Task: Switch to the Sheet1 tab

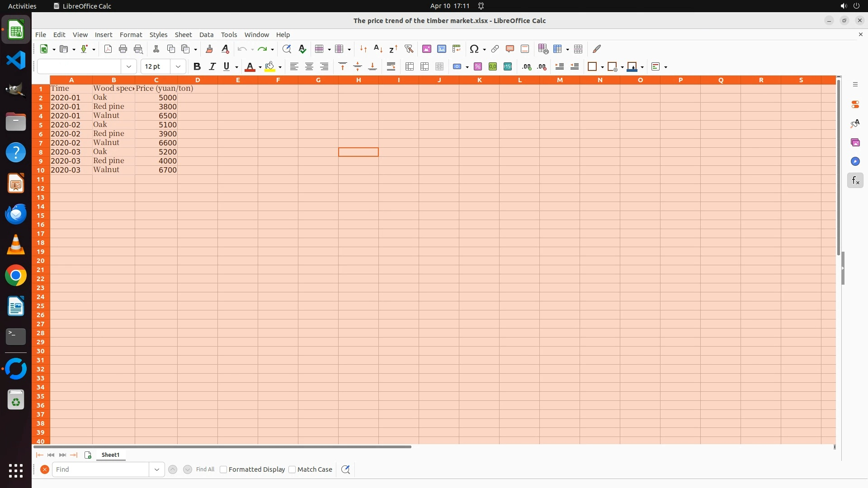Action: pyautogui.click(x=110, y=455)
